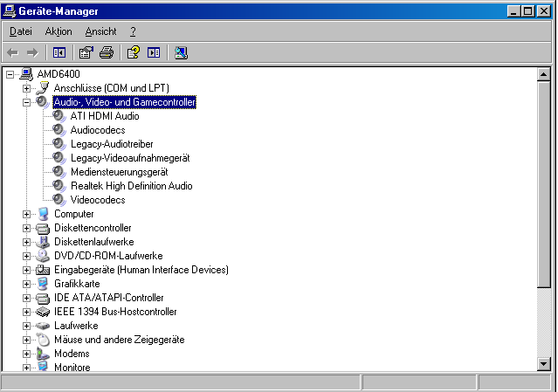Click the scan for hardware changes icon
This screenshot has height=392, width=558.
coord(181,53)
